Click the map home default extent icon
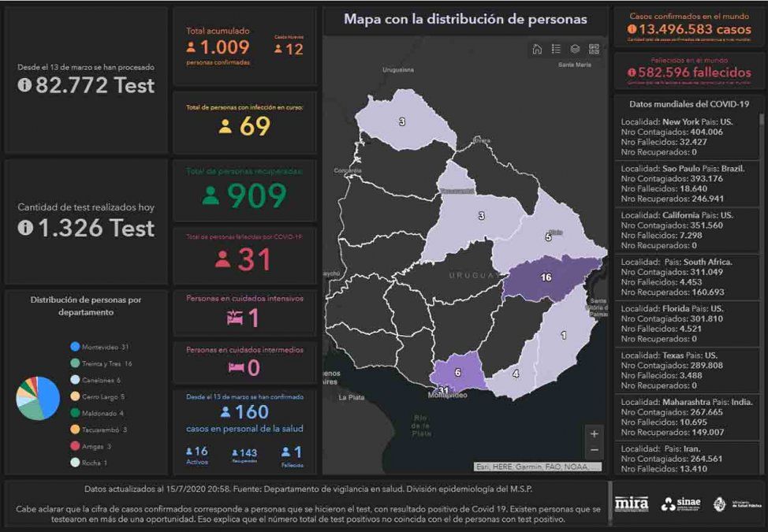Image resolution: width=768 pixels, height=532 pixels. click(537, 49)
